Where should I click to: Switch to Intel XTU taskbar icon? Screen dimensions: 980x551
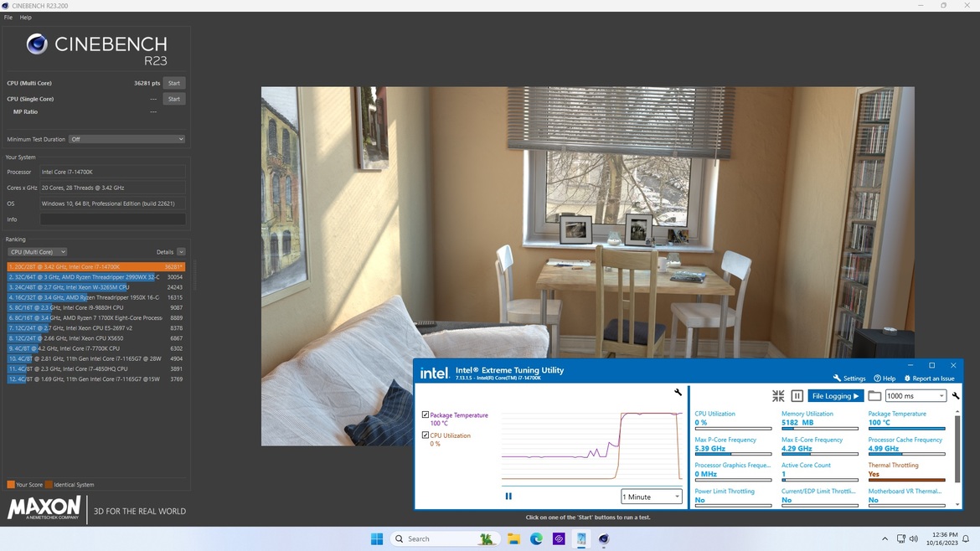[581, 538]
